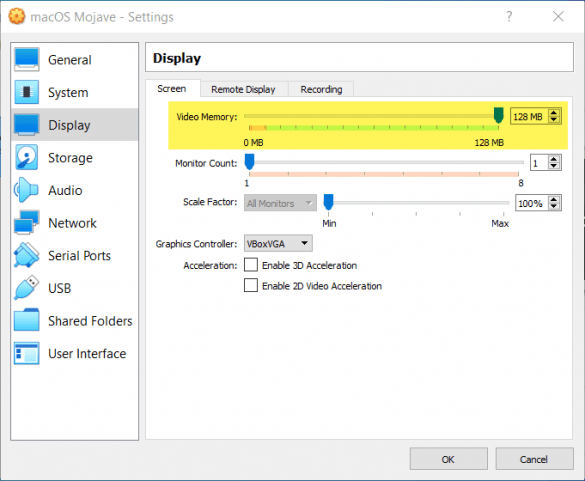The height and width of the screenshot is (481, 585).
Task: Click the Video Memory slider handle
Action: [498, 115]
